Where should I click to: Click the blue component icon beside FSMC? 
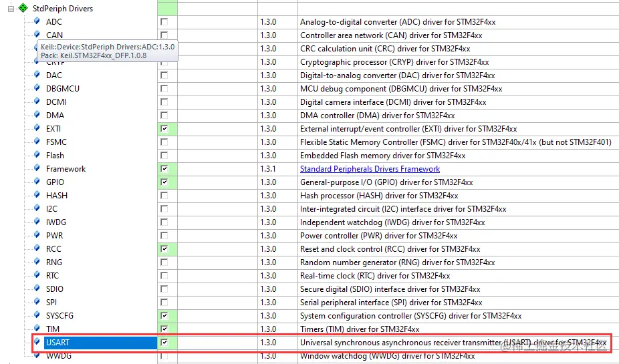point(37,141)
